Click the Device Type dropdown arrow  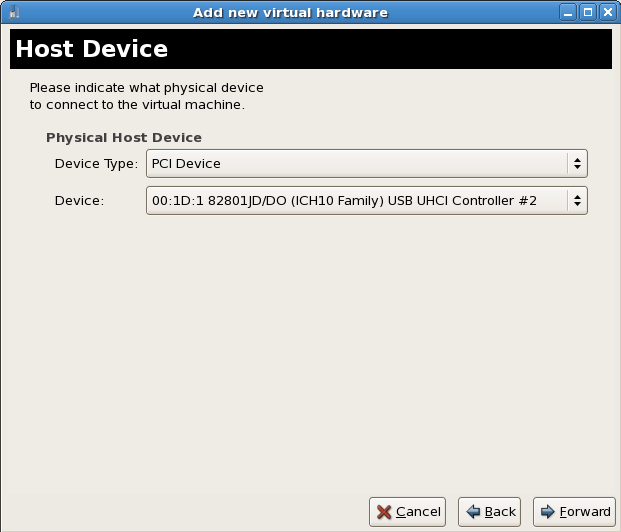pyautogui.click(x=577, y=163)
